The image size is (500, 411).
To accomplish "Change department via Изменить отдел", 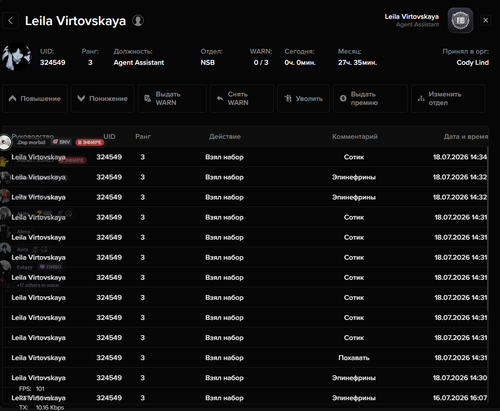I will [448, 99].
